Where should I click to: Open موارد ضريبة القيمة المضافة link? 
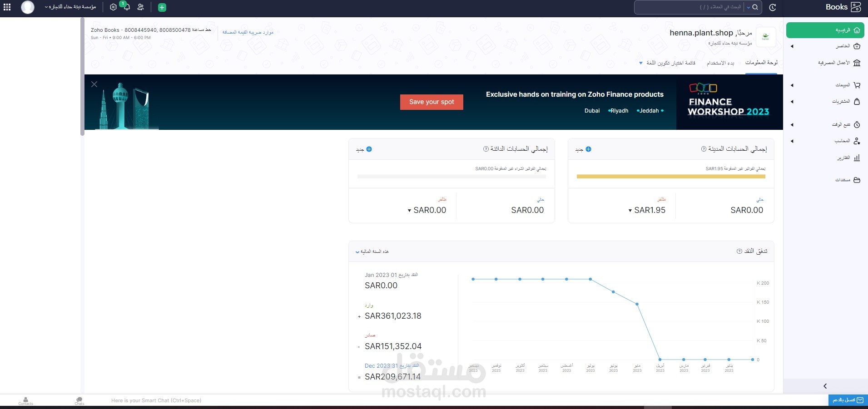(248, 32)
